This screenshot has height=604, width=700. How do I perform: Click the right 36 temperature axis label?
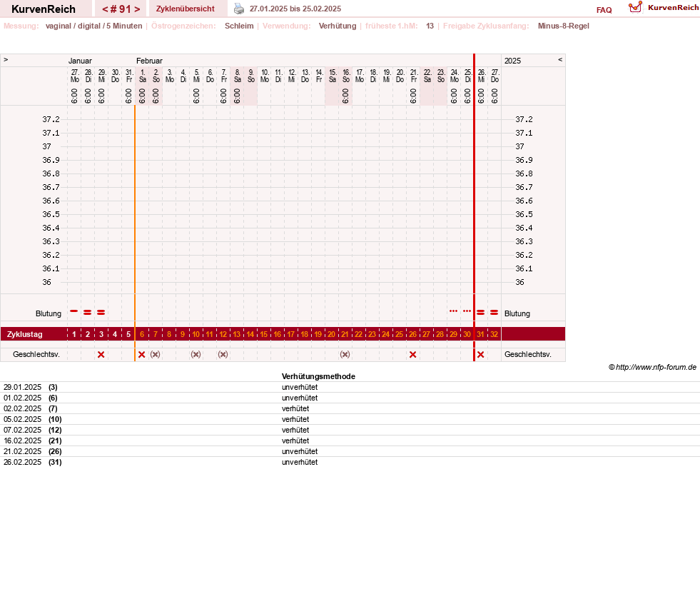[x=519, y=282]
